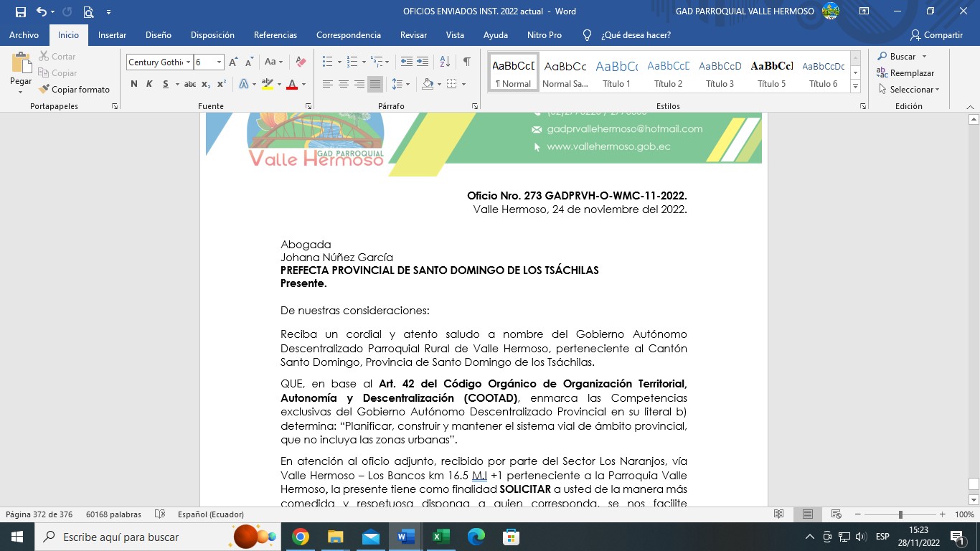Click the Save icon in title bar
Viewport: 980px width, 551px height.
pos(20,11)
